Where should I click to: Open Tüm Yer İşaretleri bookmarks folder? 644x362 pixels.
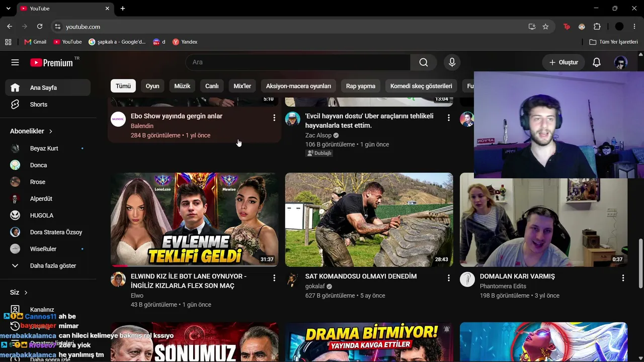point(613,42)
